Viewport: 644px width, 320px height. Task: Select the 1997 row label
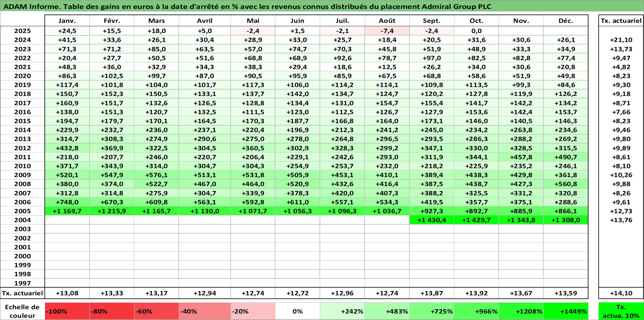coord(23,283)
